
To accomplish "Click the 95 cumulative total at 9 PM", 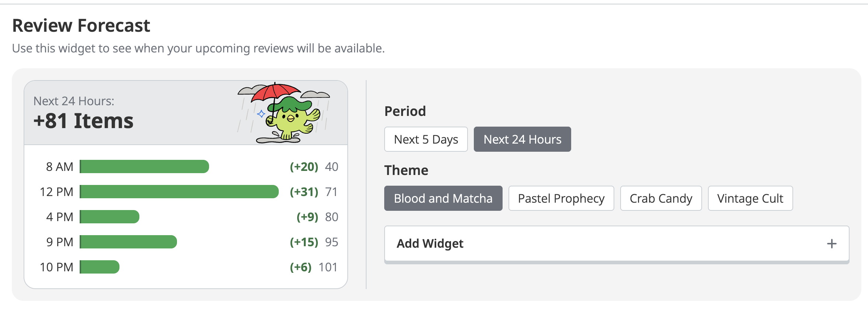I will click(331, 242).
